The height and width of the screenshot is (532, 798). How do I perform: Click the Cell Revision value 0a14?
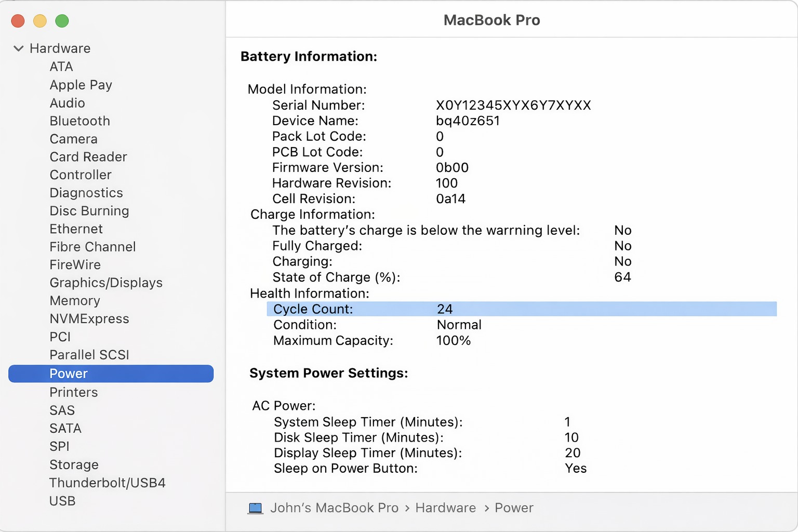pyautogui.click(x=450, y=198)
